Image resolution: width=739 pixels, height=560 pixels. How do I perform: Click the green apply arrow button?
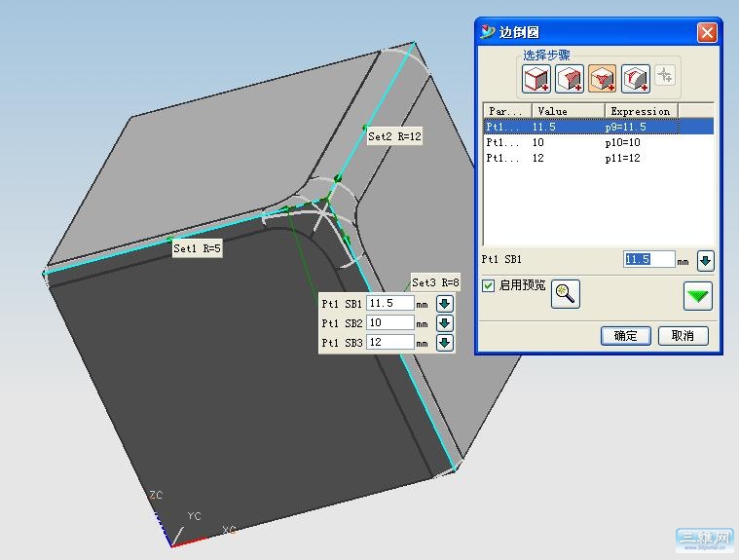pos(697,296)
